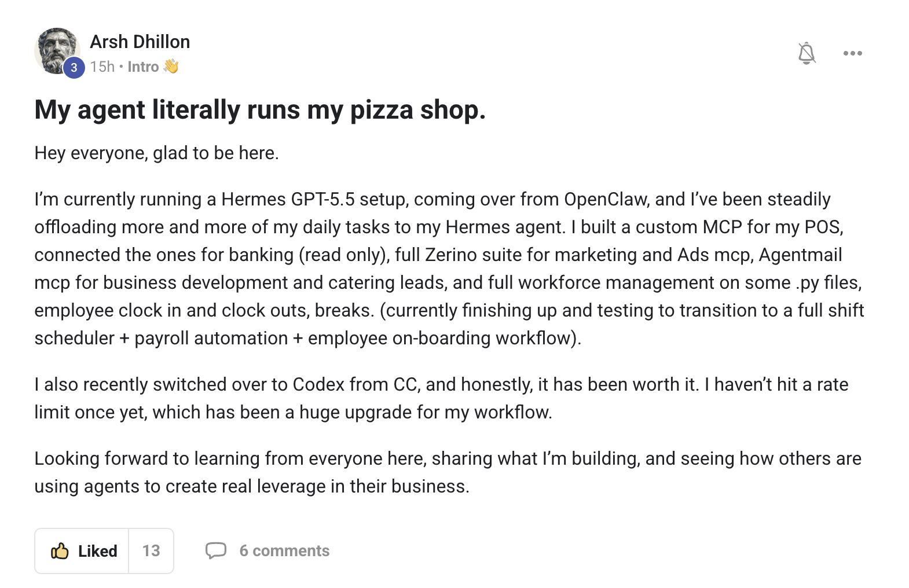View the 13 likes count

coord(151,551)
